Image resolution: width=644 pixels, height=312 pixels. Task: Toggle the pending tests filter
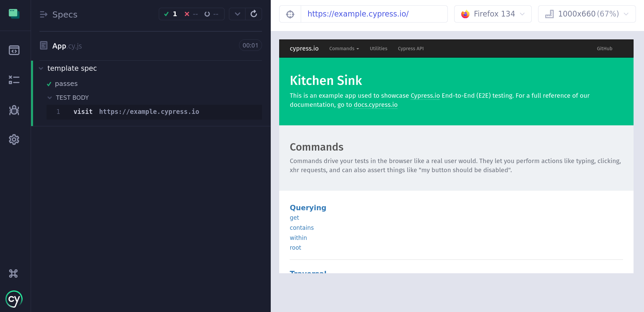point(212,14)
